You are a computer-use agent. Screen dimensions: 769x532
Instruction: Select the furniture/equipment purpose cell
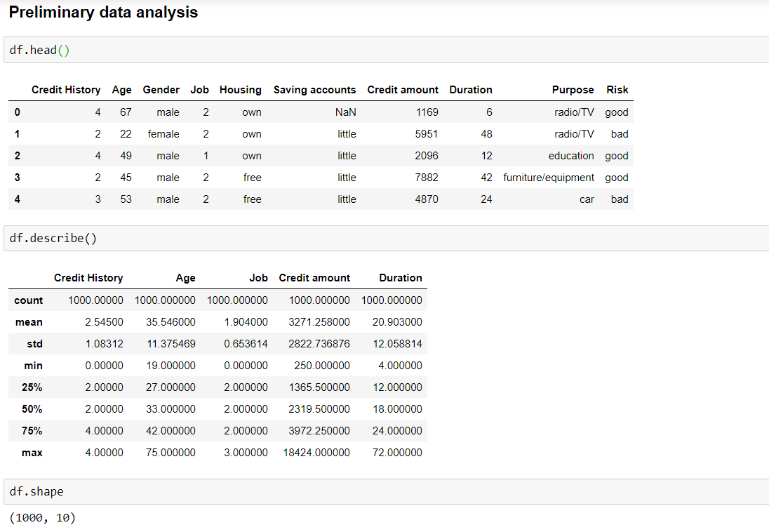(549, 178)
